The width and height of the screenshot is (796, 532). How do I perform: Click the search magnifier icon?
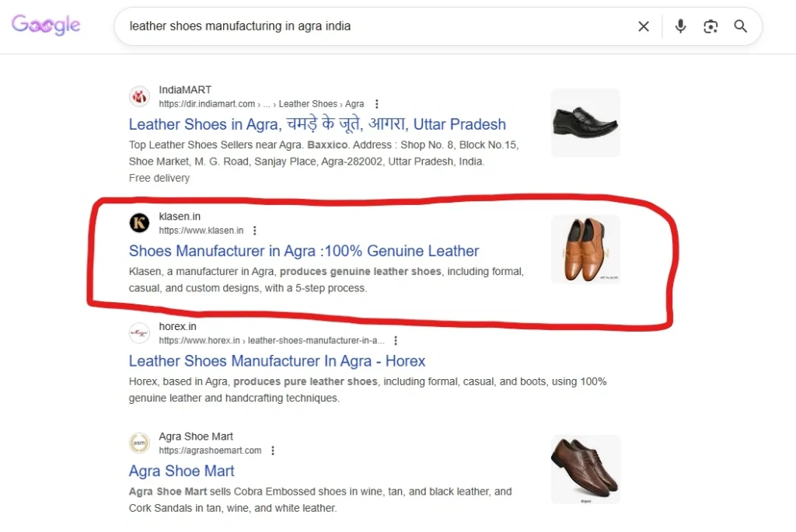pos(740,26)
